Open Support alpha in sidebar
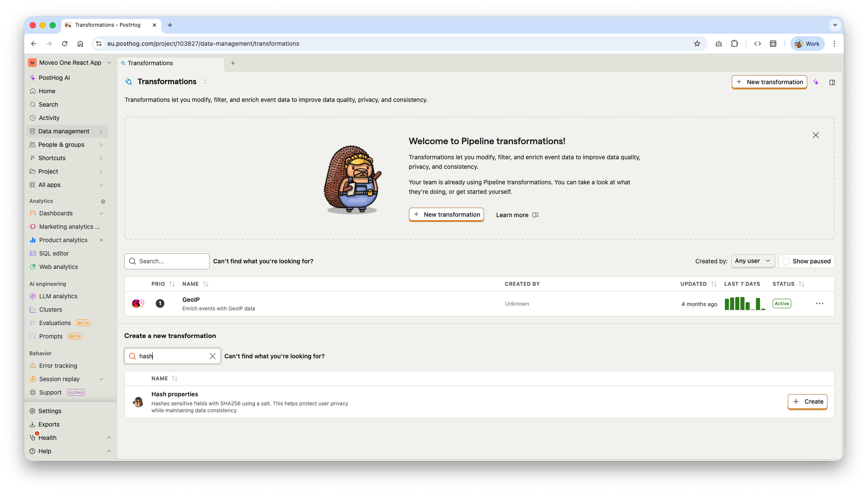The image size is (868, 493). tap(57, 392)
